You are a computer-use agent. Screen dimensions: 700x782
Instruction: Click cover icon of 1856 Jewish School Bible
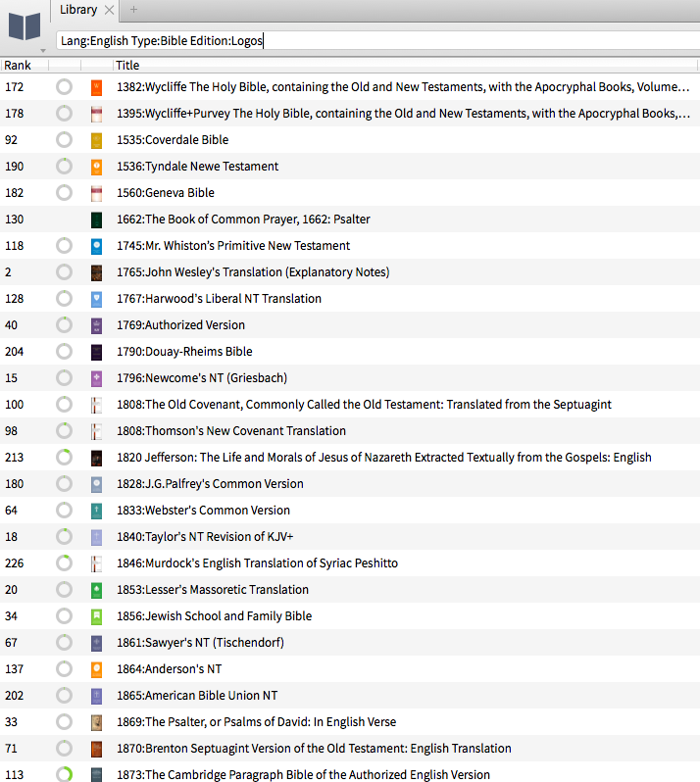click(96, 616)
